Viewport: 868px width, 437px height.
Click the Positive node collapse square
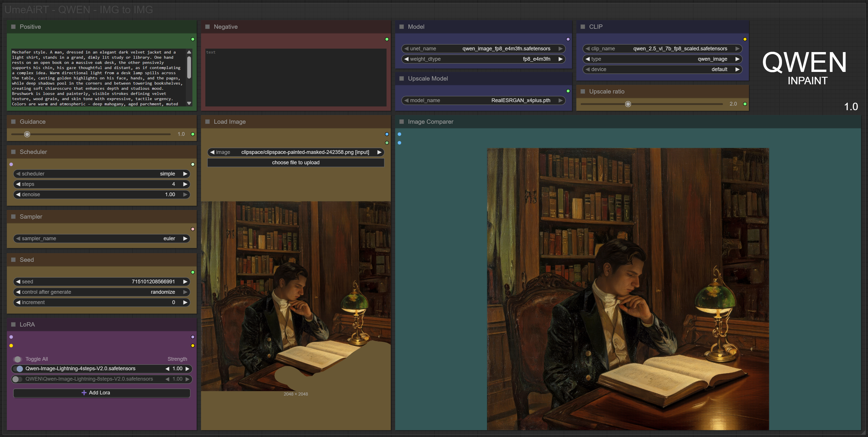click(14, 27)
